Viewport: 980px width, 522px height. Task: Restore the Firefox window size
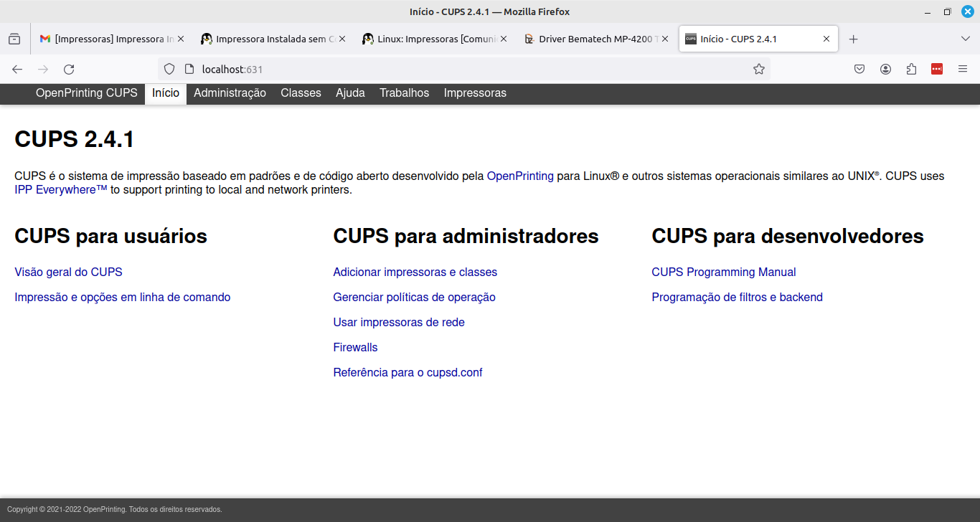point(948,11)
